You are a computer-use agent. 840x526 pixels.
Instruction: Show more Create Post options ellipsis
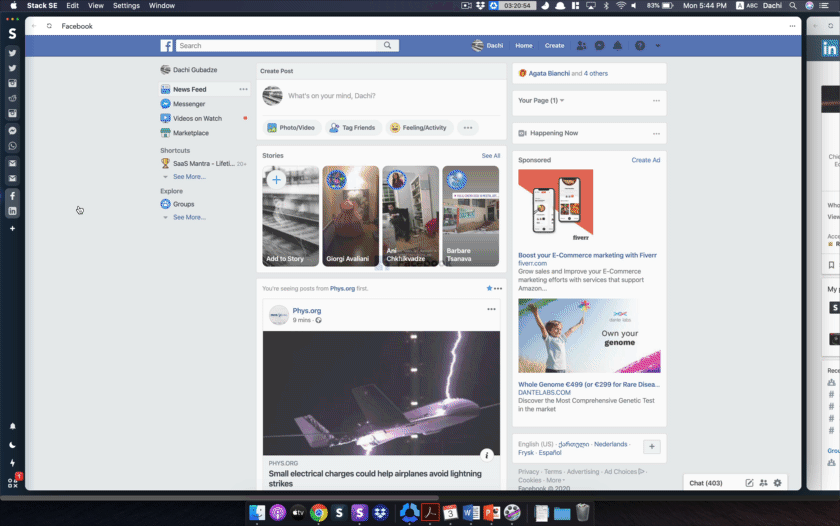468,127
